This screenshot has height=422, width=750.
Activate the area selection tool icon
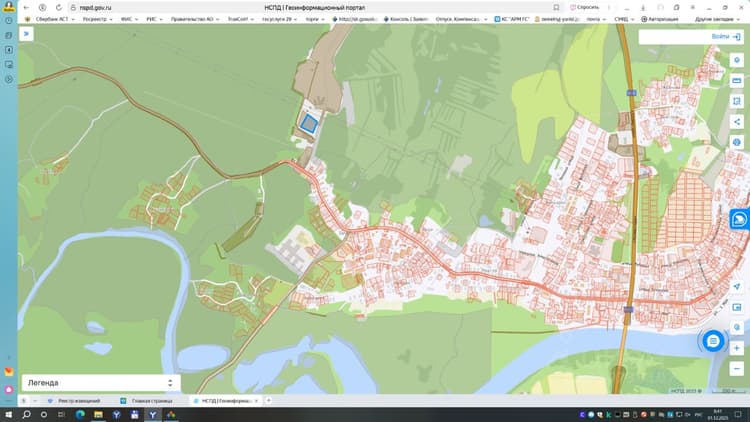coord(737,101)
